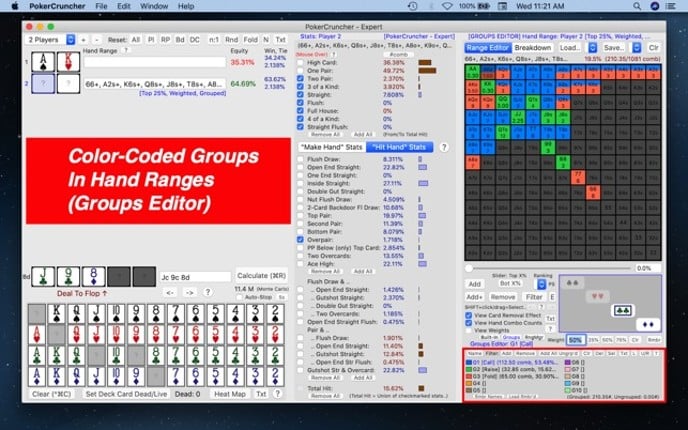Image resolution: width=688 pixels, height=430 pixels.
Task: Click Set Deck Card Dead/Live
Action: 126,394
